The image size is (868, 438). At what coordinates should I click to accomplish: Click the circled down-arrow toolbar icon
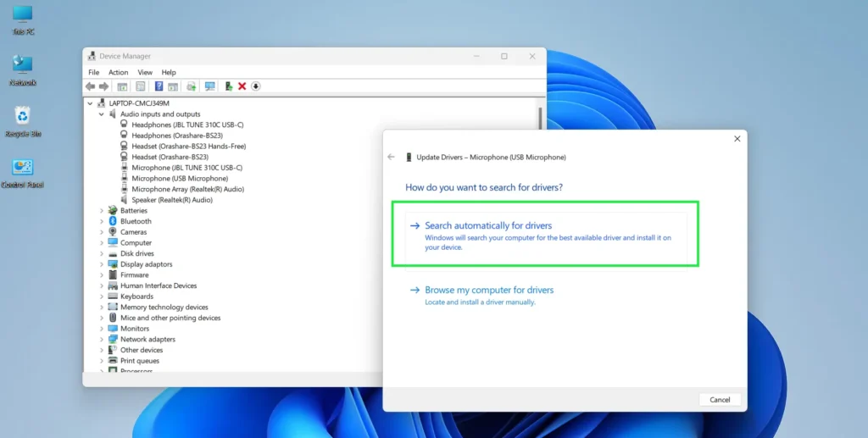[255, 86]
